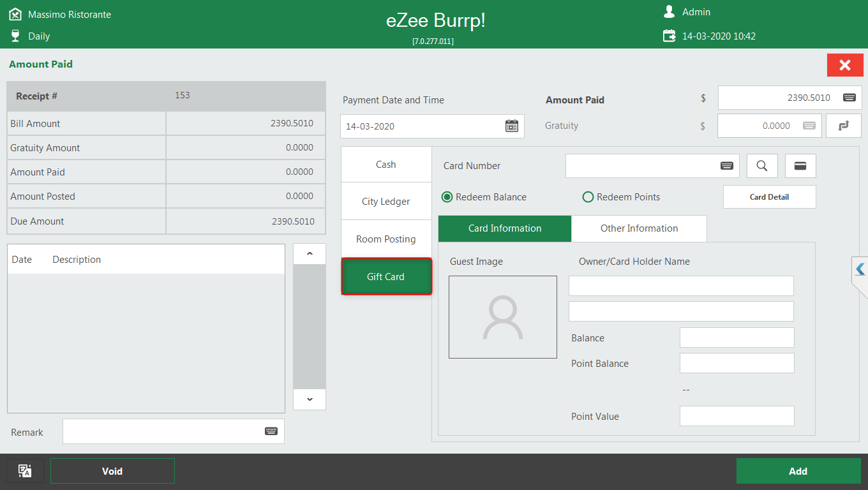Close the Amount Paid screen with red X
This screenshot has height=490, width=868.
[x=845, y=65]
